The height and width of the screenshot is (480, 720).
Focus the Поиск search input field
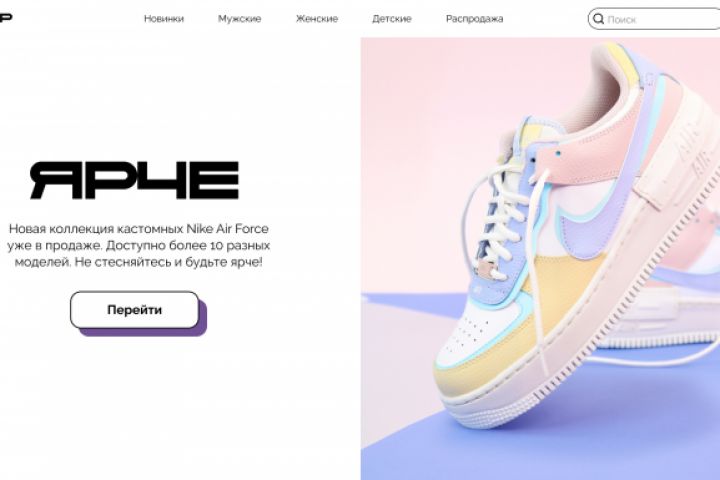(x=661, y=19)
